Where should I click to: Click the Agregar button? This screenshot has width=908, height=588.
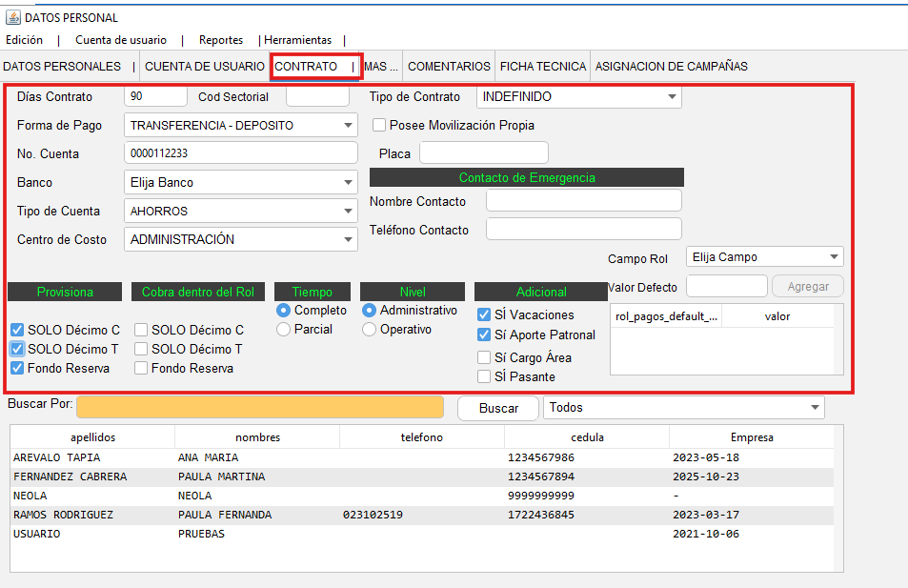(808, 286)
